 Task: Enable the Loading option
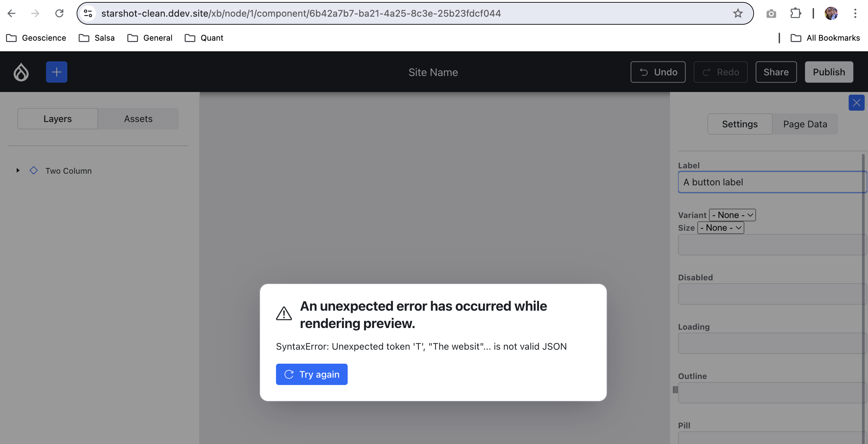click(772, 343)
